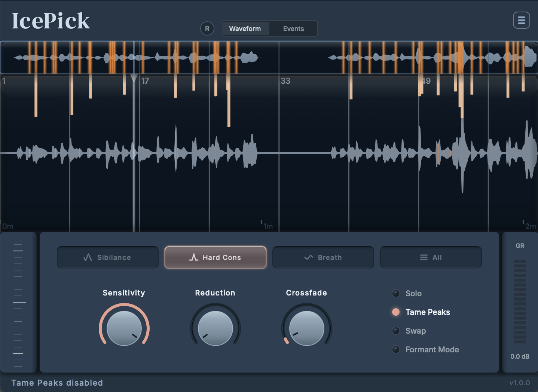This screenshot has width=538, height=392.
Task: Click bar marker 17 in timeline
Action: pos(145,81)
